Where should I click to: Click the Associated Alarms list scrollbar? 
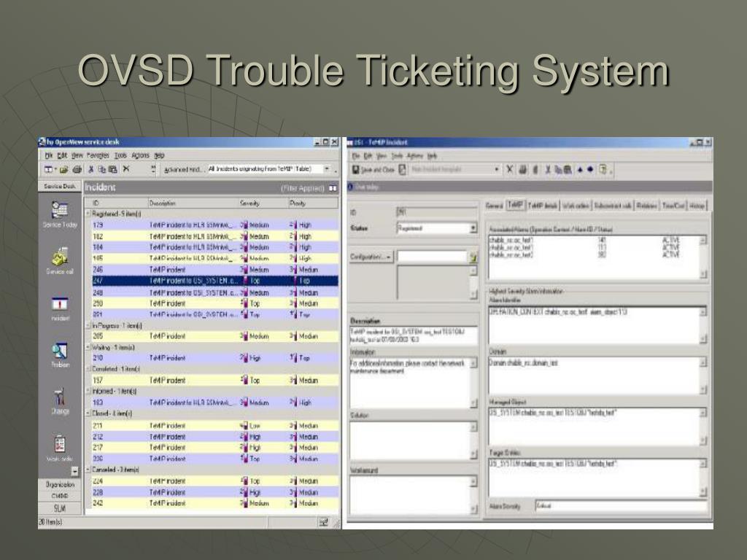coord(703,257)
